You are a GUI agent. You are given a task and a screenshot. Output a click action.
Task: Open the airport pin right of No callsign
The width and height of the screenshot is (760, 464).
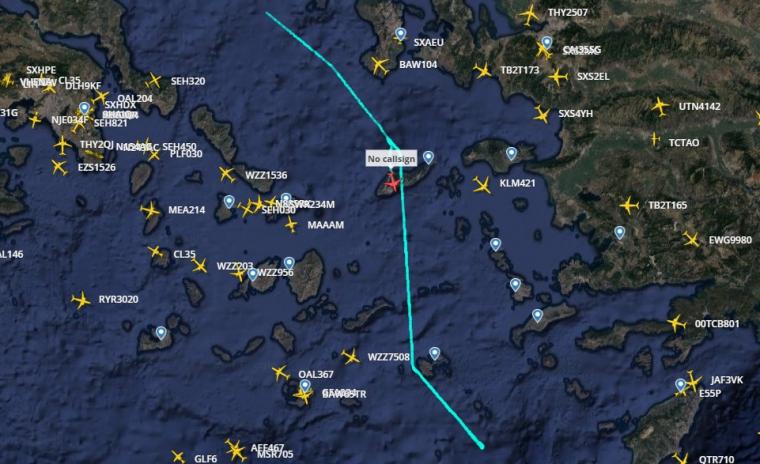[428, 157]
